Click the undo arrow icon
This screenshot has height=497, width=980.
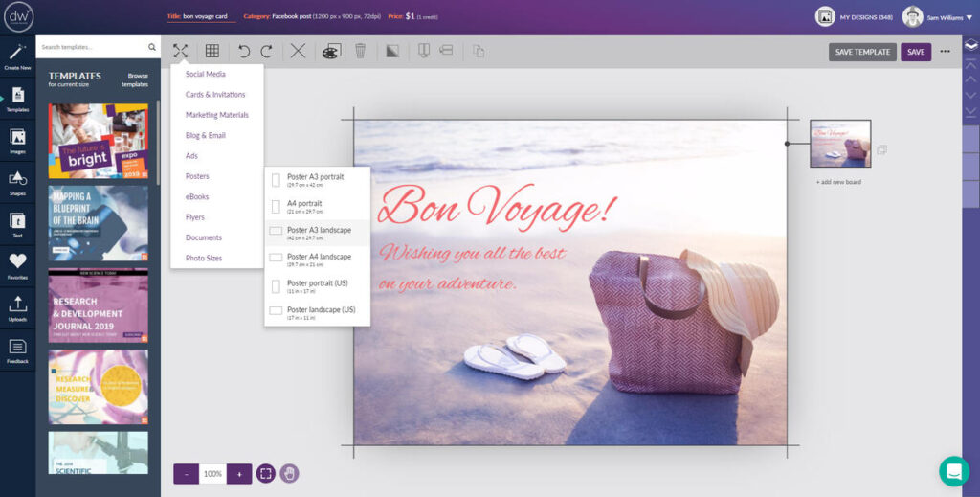click(x=244, y=52)
